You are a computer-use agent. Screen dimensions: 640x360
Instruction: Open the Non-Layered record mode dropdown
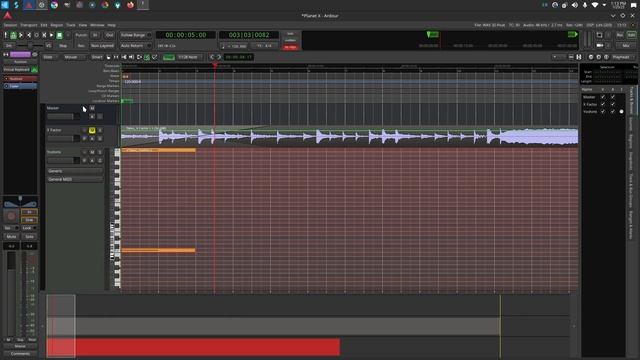click(102, 46)
